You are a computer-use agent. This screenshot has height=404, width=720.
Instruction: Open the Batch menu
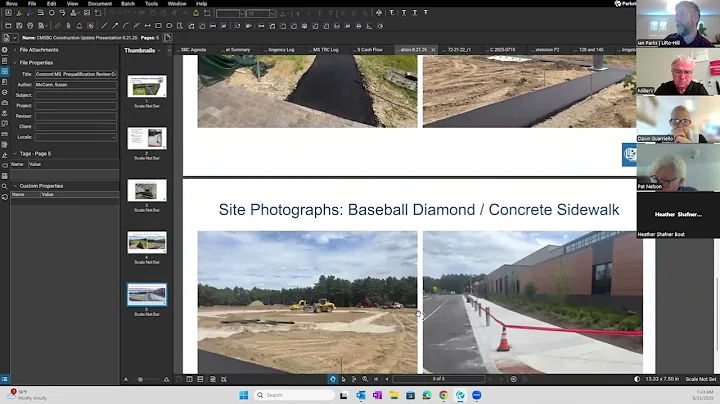click(x=128, y=4)
